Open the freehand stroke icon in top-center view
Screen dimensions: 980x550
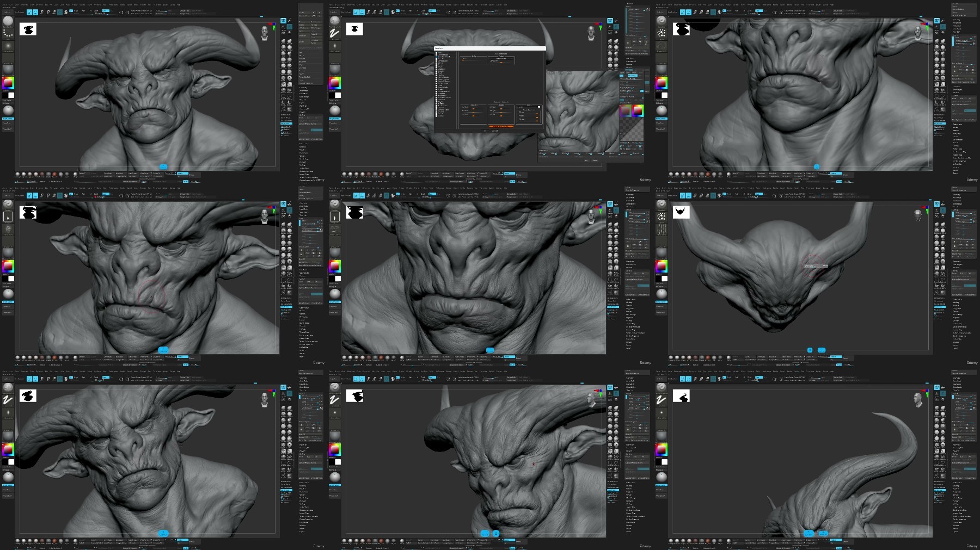tap(334, 34)
